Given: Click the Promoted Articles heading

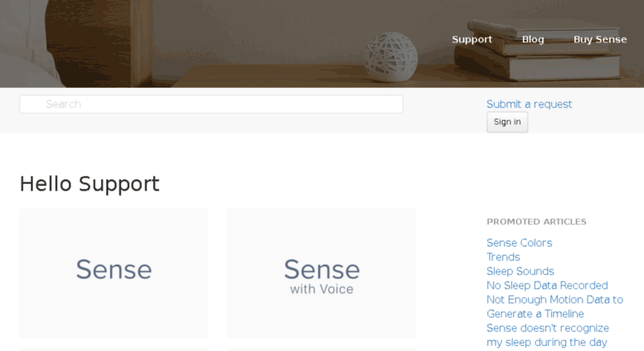Looking at the screenshot, I should tap(536, 222).
